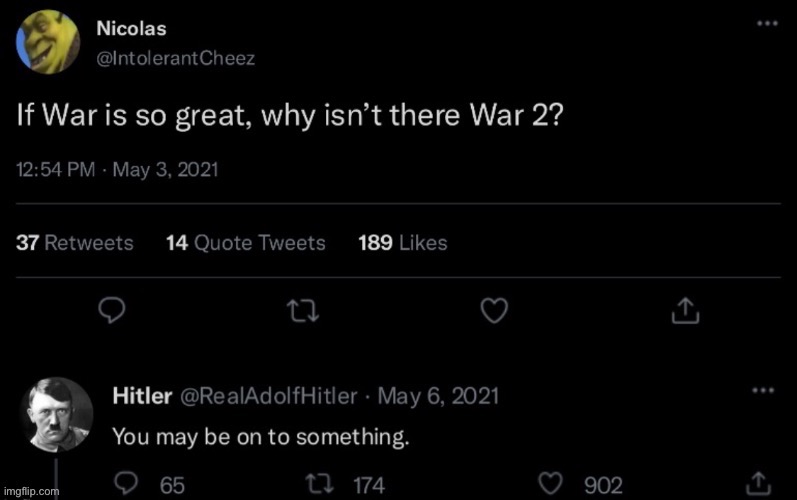This screenshot has height=500, width=797.
Task: Share the reply tweet using its share icon
Action: point(757,485)
